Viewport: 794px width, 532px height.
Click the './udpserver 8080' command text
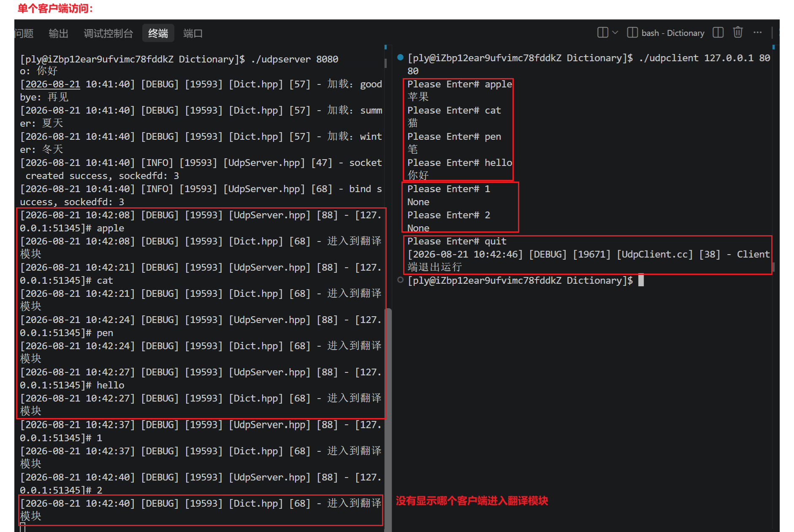click(295, 59)
